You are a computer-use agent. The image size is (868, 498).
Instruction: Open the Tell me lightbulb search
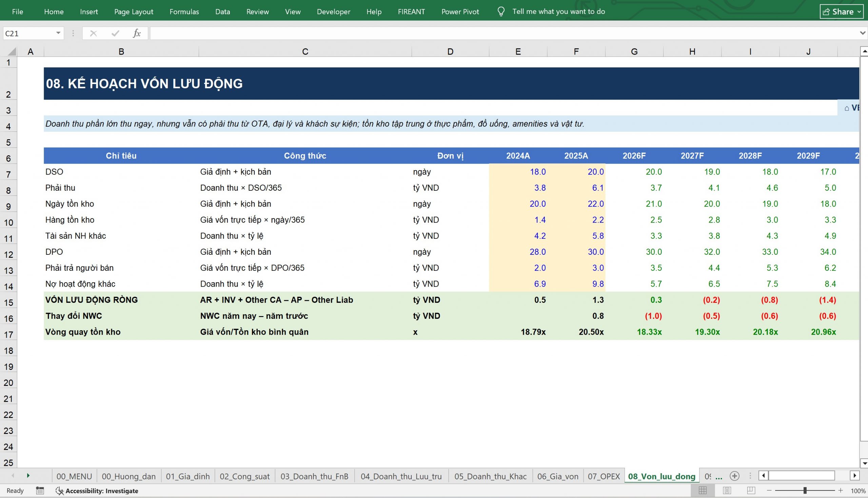coord(501,12)
